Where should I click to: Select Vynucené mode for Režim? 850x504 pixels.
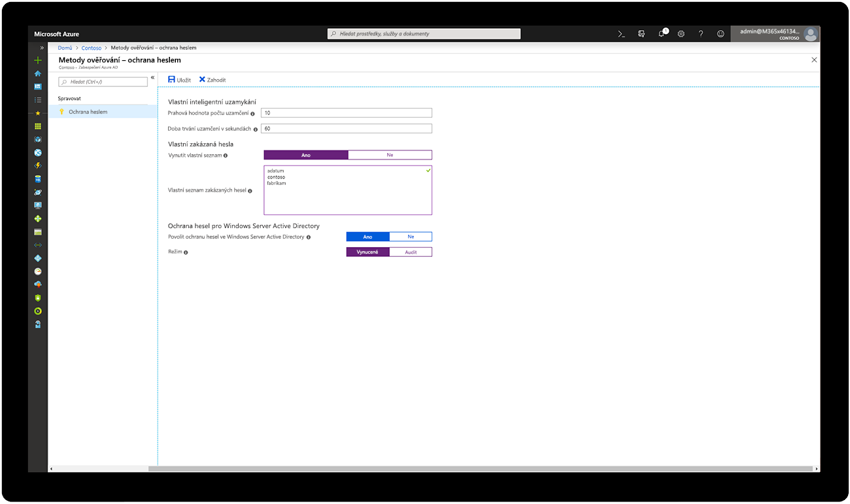tap(367, 252)
